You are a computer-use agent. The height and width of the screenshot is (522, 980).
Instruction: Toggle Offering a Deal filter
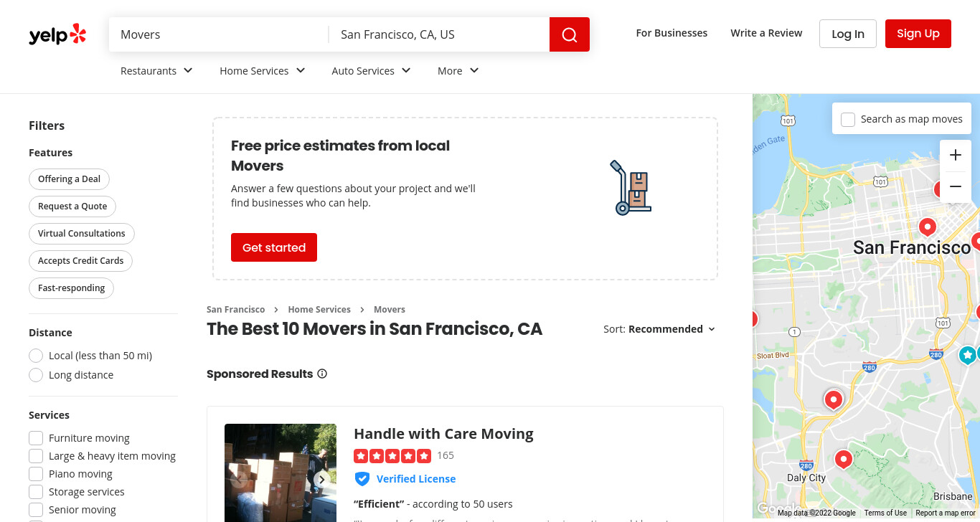[69, 179]
